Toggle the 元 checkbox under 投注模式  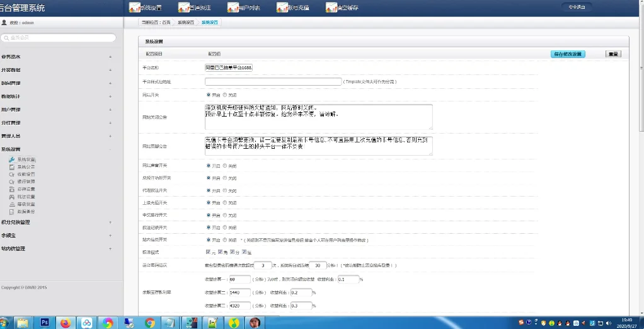point(208,252)
